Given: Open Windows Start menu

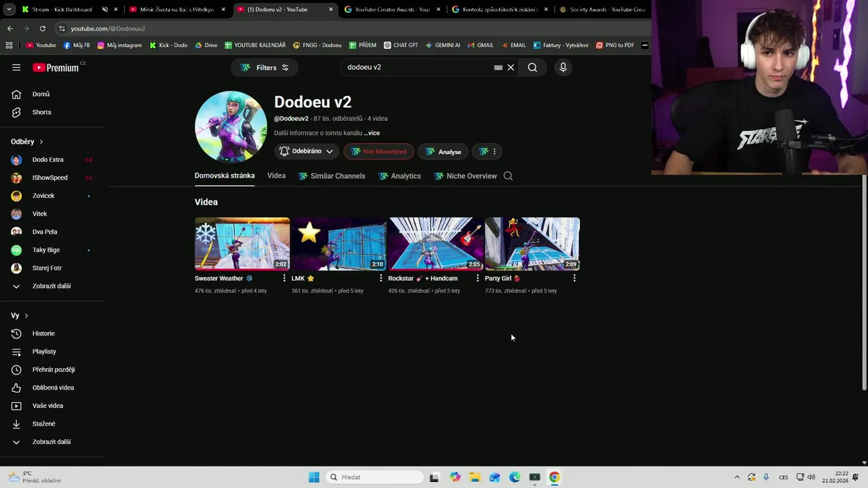Looking at the screenshot, I should (314, 477).
